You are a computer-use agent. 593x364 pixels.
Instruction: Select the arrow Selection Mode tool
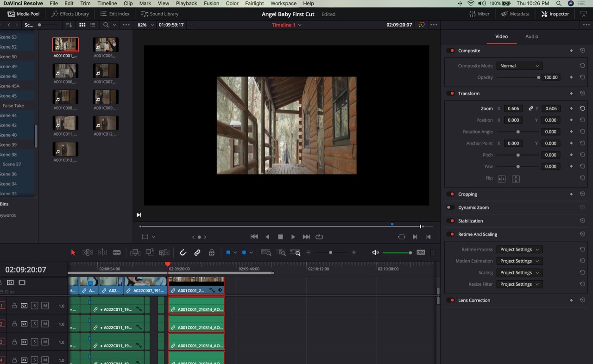[73, 252]
